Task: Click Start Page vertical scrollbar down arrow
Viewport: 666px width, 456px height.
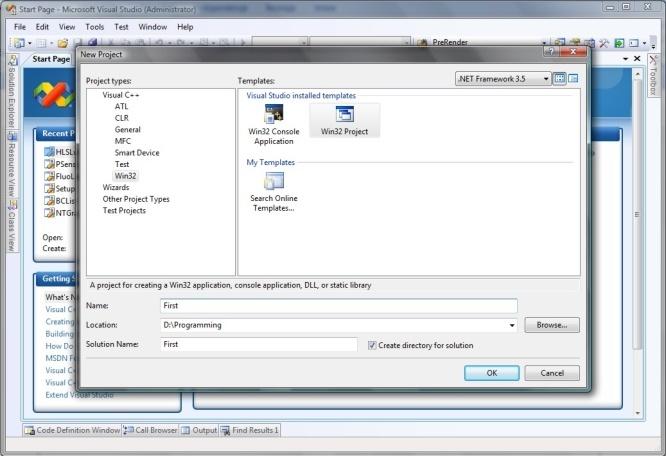Action: 638,413
